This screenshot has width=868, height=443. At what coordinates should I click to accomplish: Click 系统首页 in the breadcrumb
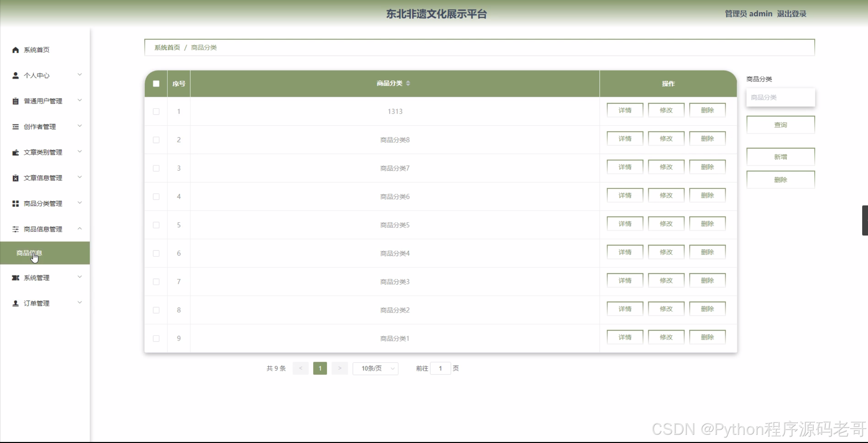pos(167,48)
